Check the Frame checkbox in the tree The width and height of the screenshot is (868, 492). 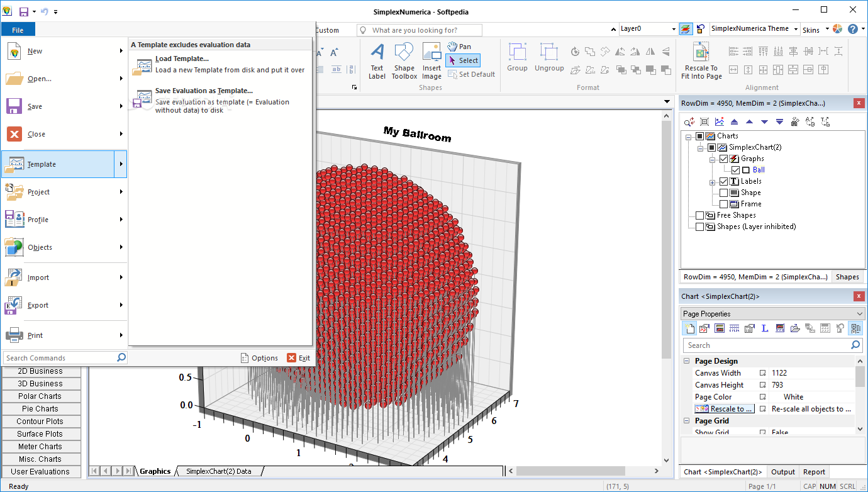pyautogui.click(x=723, y=204)
